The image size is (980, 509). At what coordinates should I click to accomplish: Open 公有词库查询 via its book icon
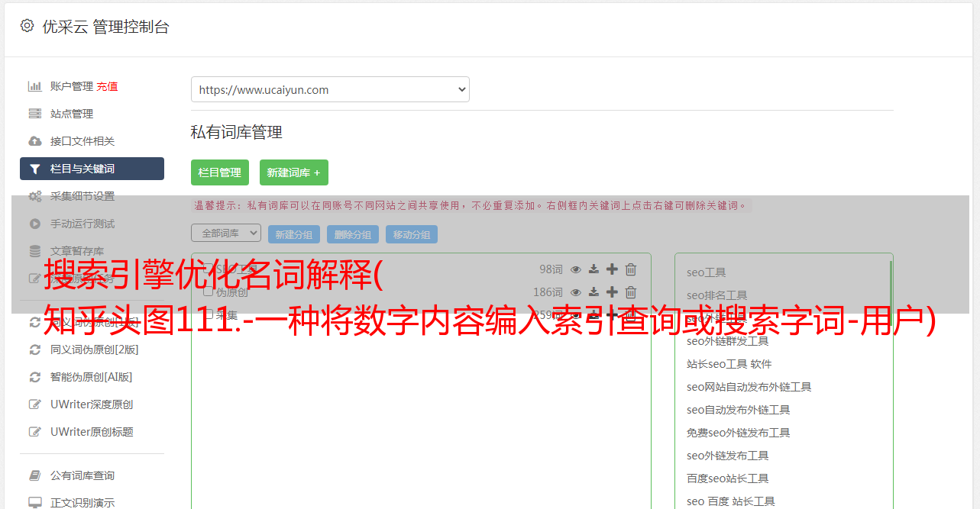pos(34,475)
